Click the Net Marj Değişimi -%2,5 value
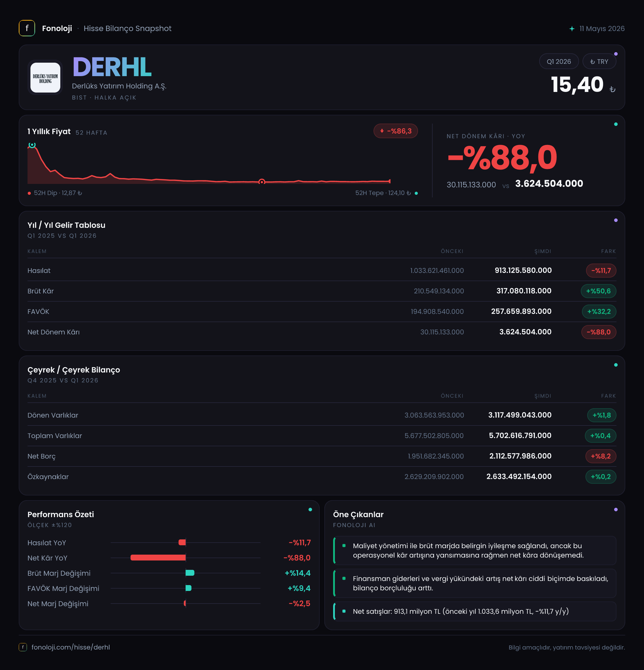 click(300, 603)
